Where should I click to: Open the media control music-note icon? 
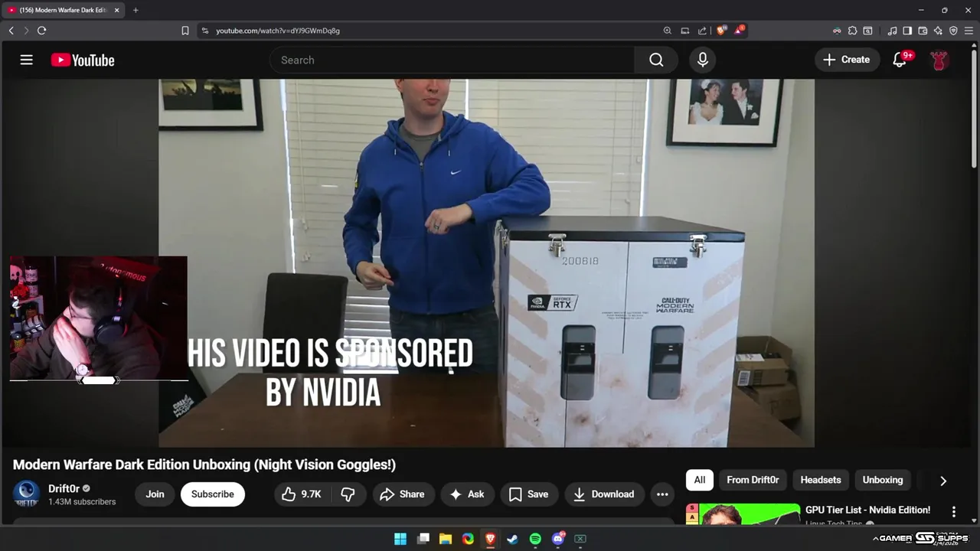click(892, 31)
